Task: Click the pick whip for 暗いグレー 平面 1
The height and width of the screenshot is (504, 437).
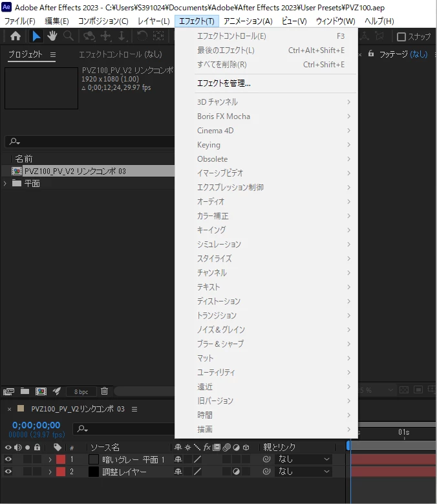Action: pos(266,459)
